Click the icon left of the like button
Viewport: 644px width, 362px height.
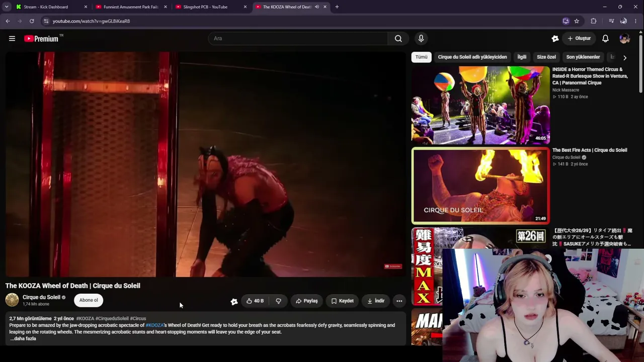click(x=234, y=301)
